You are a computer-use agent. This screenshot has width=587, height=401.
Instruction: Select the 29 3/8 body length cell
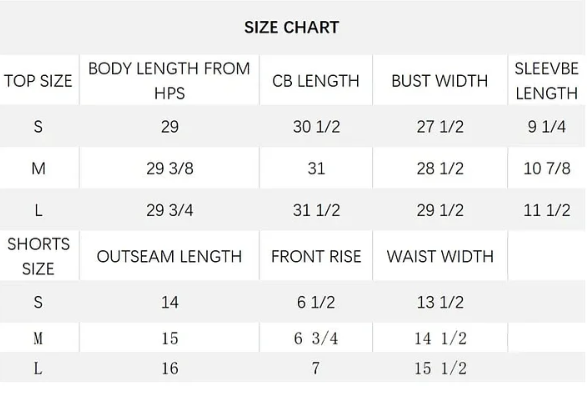pyautogui.click(x=170, y=168)
